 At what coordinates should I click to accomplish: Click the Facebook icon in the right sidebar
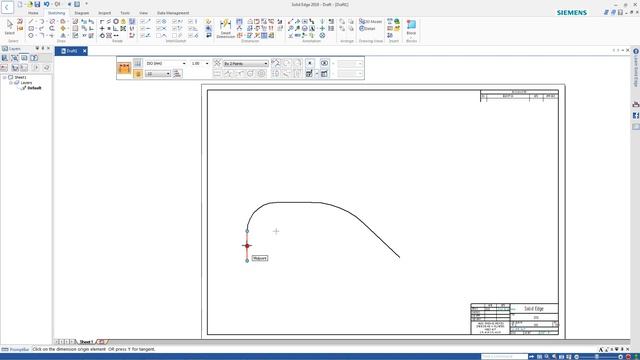[636, 116]
